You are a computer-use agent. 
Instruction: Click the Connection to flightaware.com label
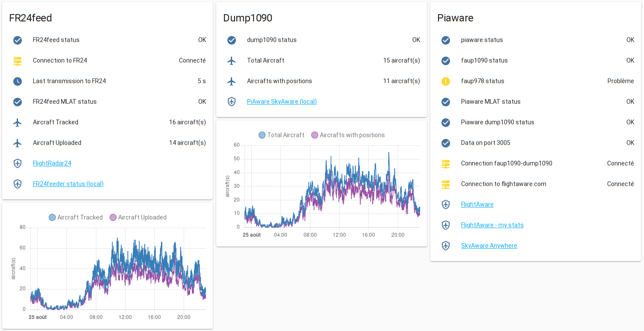[504, 184]
